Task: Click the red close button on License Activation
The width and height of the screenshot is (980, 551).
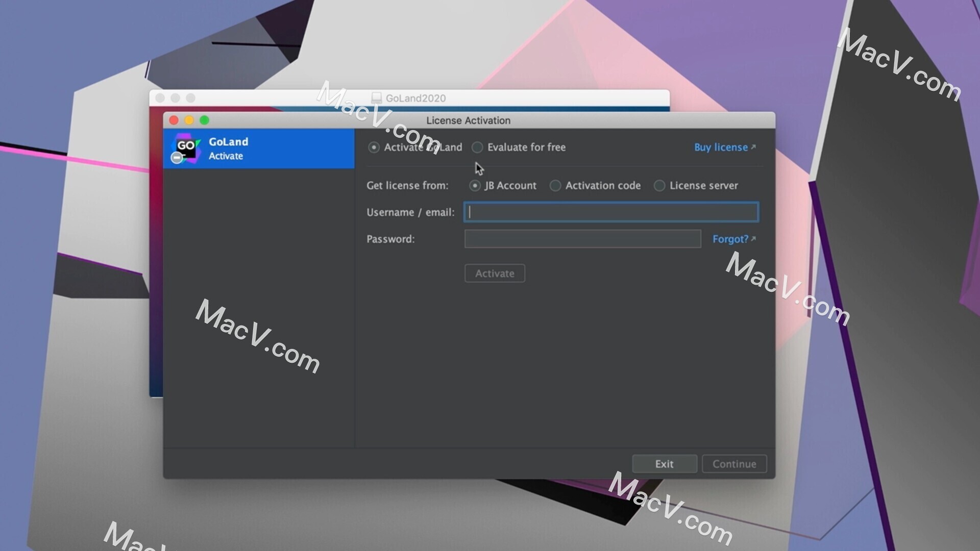Action: coord(175,120)
